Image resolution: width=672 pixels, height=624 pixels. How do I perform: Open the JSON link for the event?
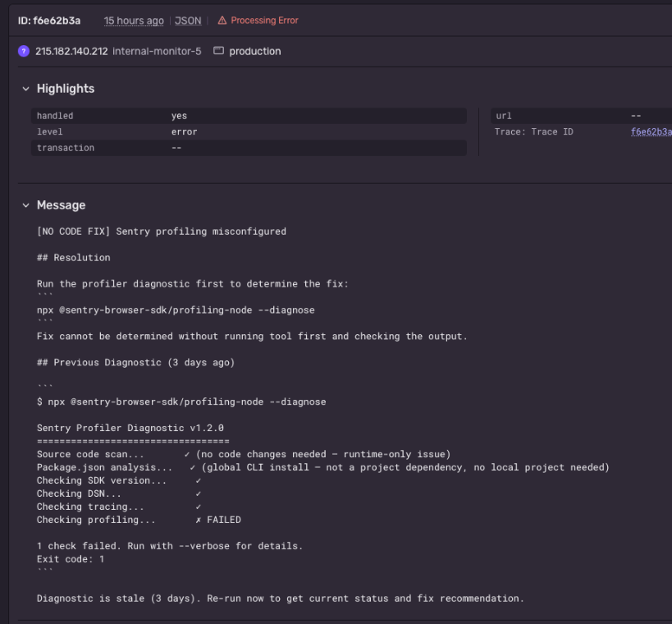[x=188, y=21]
